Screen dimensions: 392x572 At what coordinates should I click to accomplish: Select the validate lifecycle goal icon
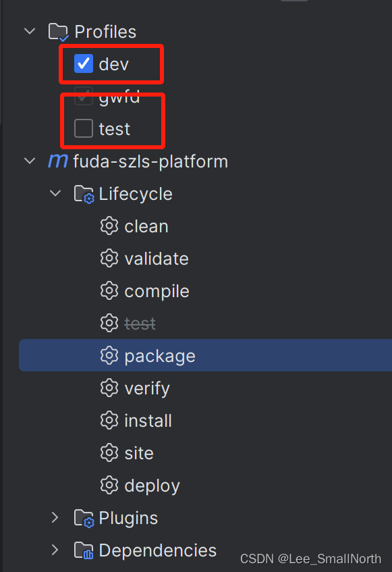[109, 259]
